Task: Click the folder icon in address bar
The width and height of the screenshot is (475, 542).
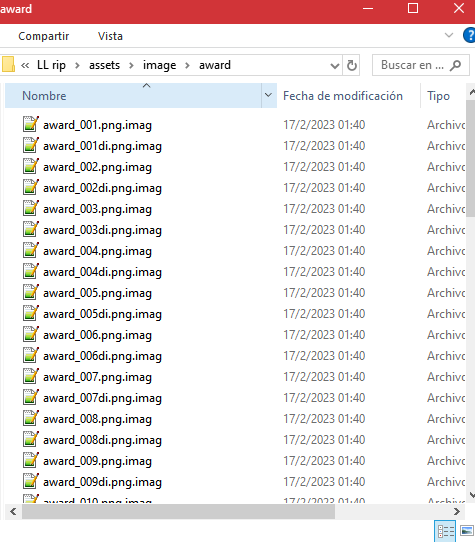Action: (8, 65)
